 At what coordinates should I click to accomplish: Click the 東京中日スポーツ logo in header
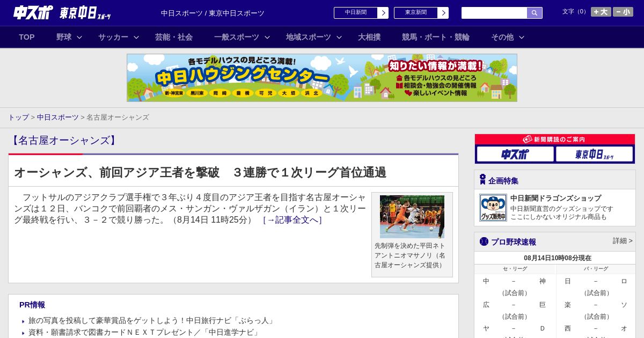85,13
